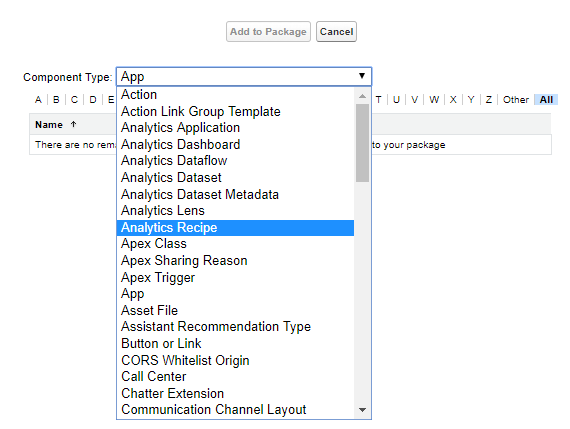Select Assistant Recommendation Type option
Screen dimensions: 570x429
coord(235,326)
